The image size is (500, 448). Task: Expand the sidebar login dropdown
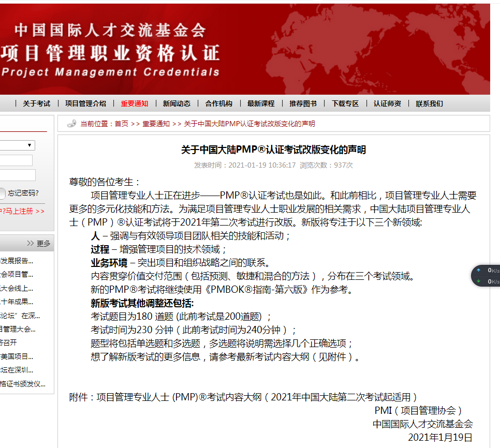[17, 145]
